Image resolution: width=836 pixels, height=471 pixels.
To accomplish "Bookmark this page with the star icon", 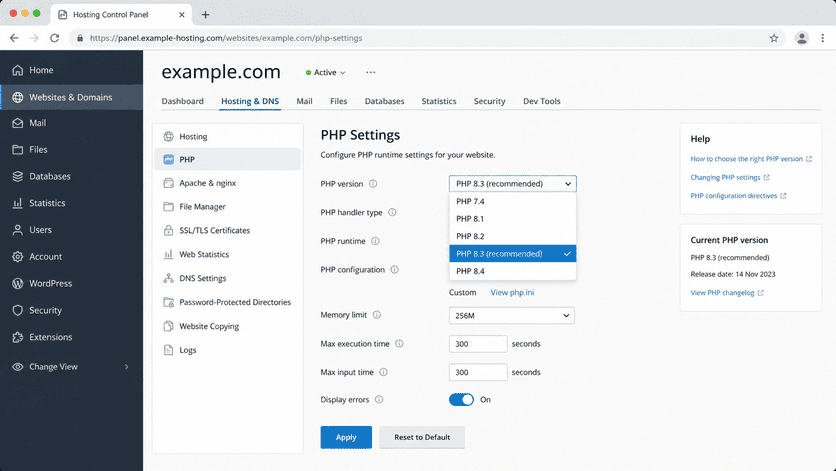I will 774,38.
